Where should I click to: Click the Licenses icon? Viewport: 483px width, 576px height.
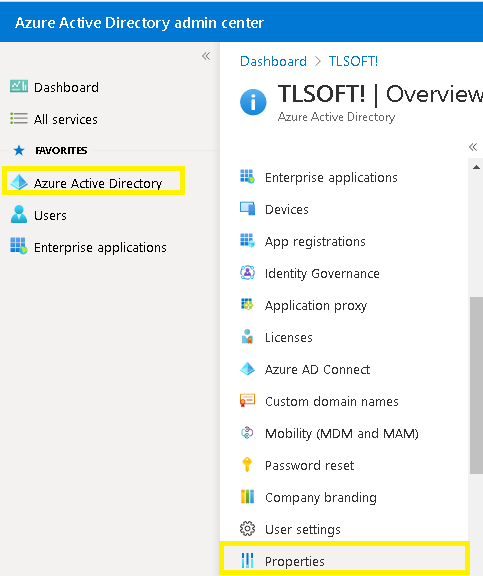[x=247, y=336]
